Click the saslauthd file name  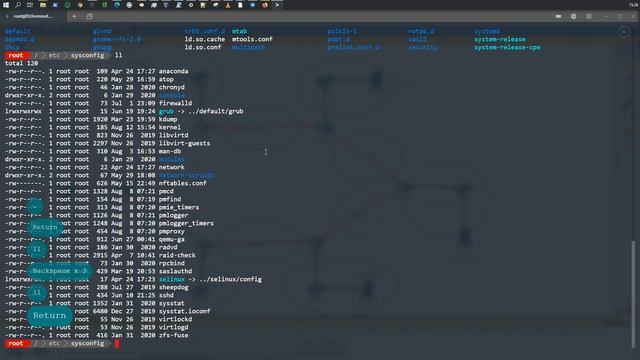coord(175,271)
